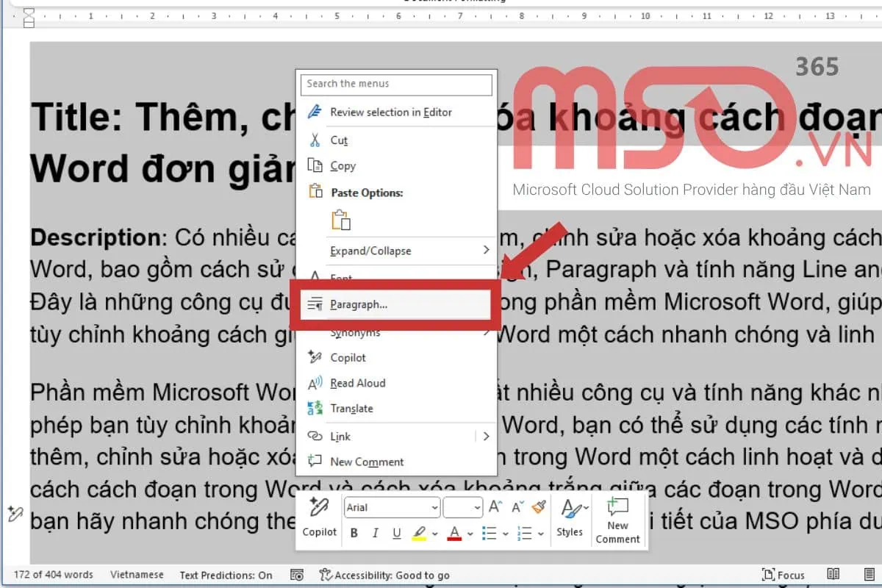Toggle Underline formatting in the mini toolbar

click(397, 533)
